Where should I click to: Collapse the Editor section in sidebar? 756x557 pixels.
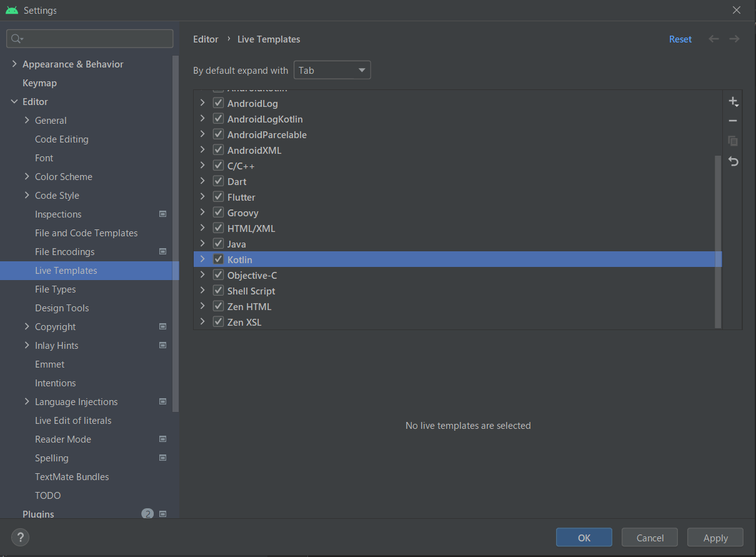tap(14, 101)
